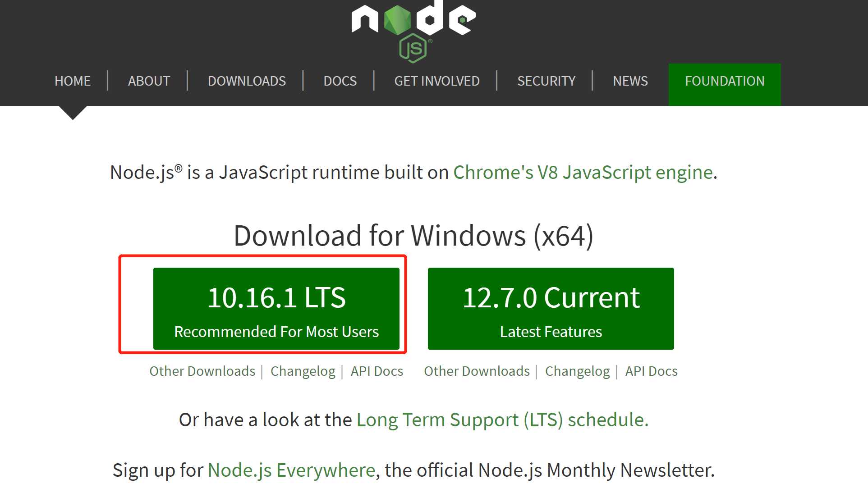Screen dimensions: 868x502
Task: Click the HOME navigation icon
Action: pos(72,81)
